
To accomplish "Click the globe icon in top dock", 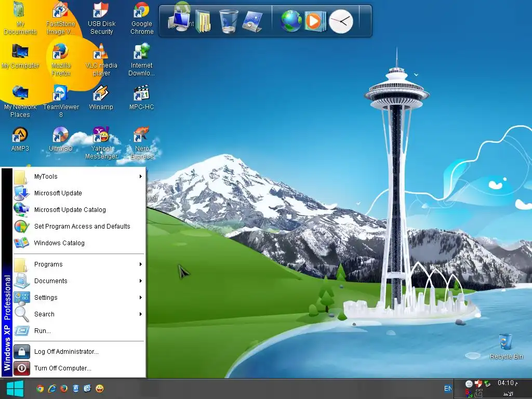I will tap(291, 21).
